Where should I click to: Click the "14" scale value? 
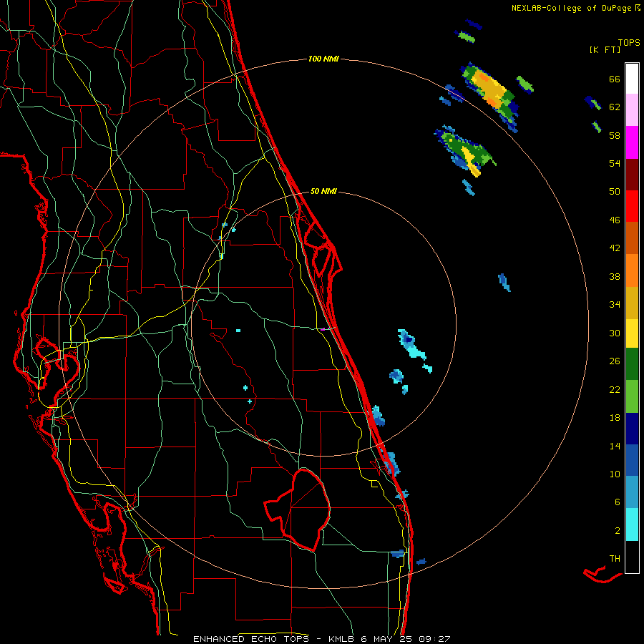[615, 446]
